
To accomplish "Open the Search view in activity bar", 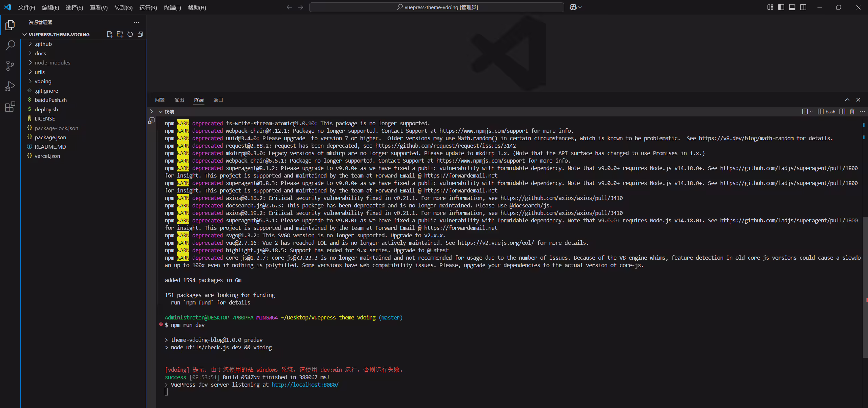I will (x=10, y=45).
